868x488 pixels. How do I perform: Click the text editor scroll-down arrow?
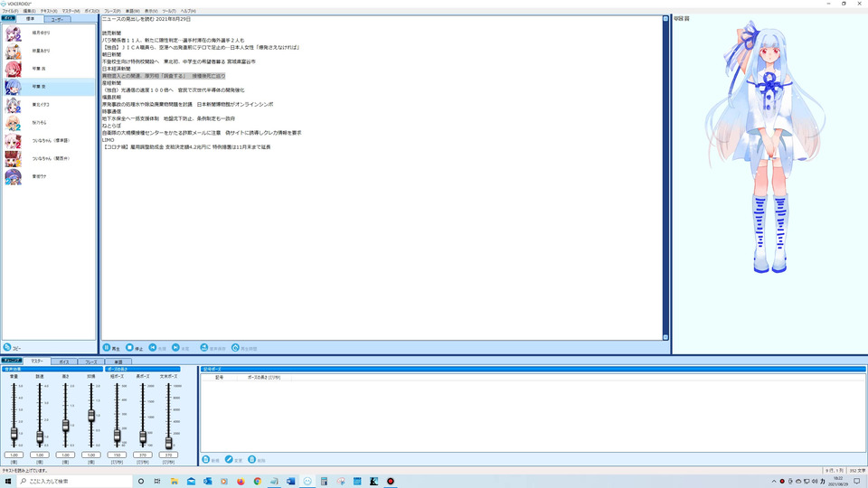pyautogui.click(x=665, y=337)
